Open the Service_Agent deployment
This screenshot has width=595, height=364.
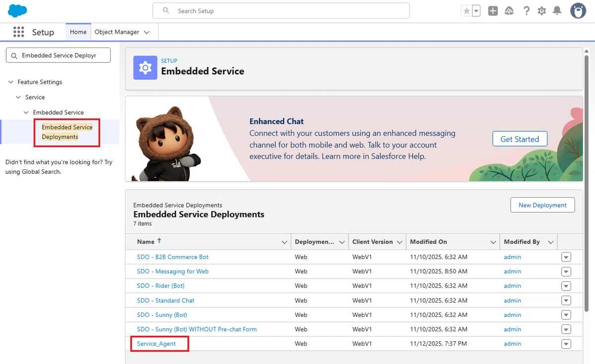pos(157,344)
